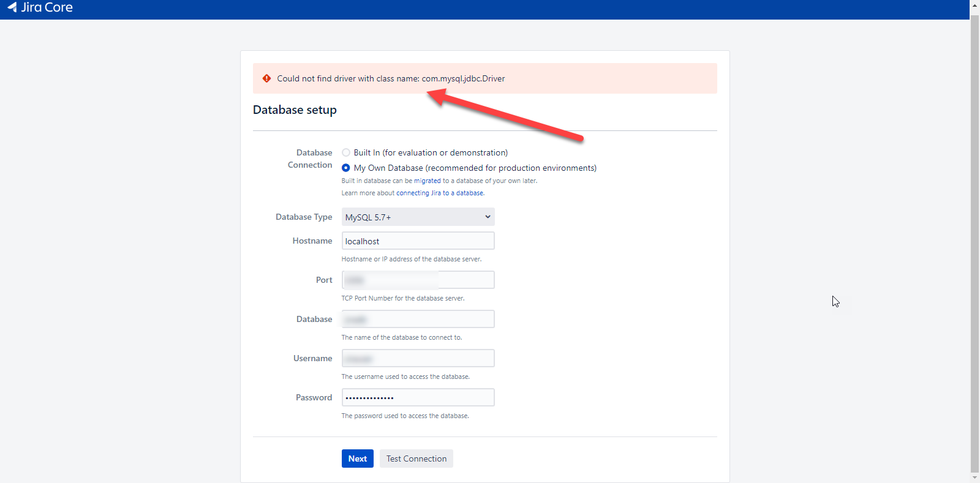Click the red error warning icon
This screenshot has width=980, height=483.
[266, 78]
